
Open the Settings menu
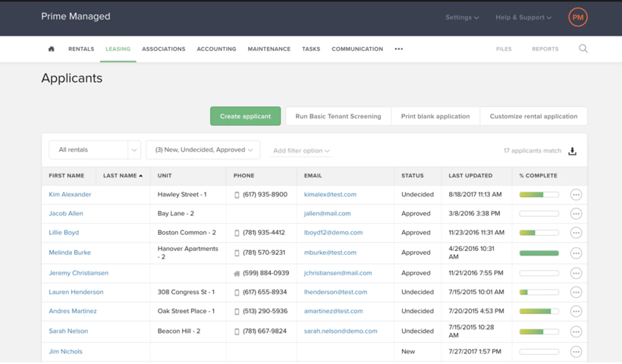461,17
